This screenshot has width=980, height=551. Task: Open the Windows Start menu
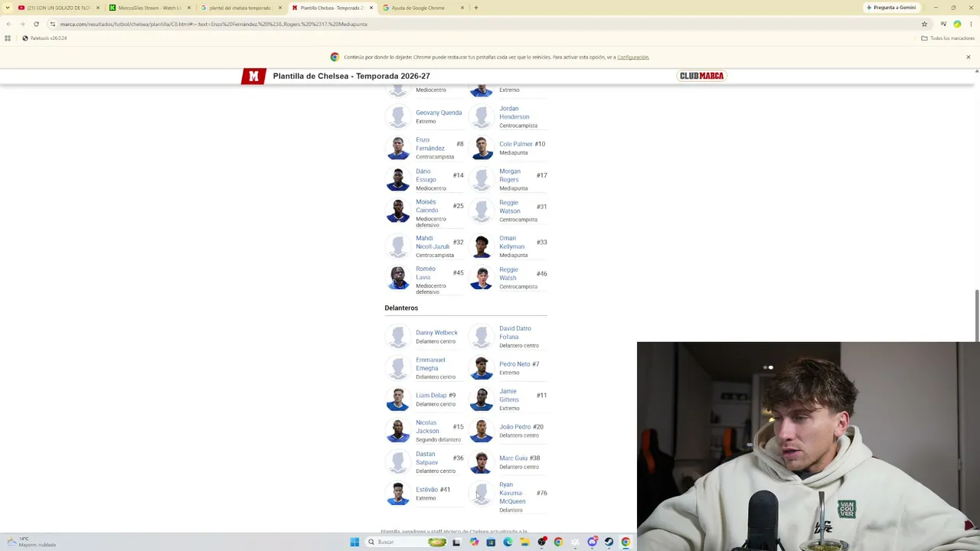pyautogui.click(x=354, y=542)
